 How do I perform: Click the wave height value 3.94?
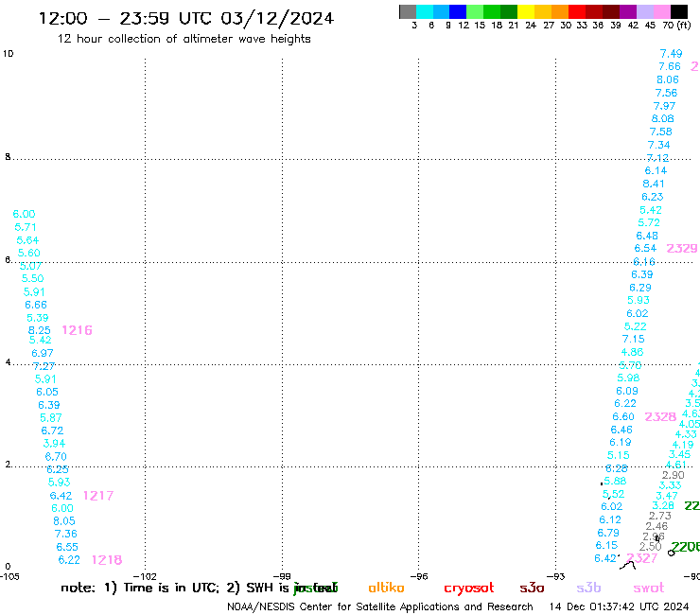tap(54, 444)
